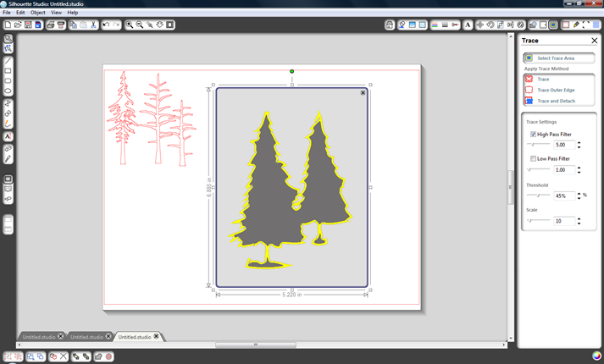This screenshot has width=604, height=364.
Task: Select the Rounded Rectangle tool
Action: pyautogui.click(x=8, y=80)
